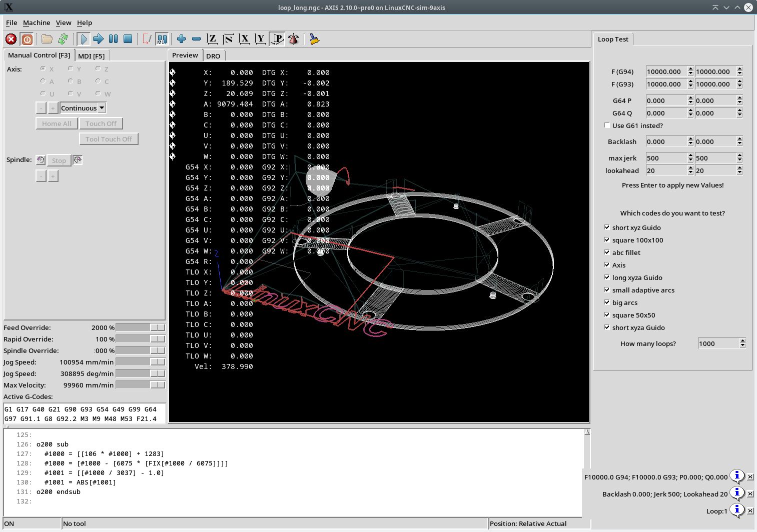Switch to the rotated top view icon
757x532 pixels.
[x=228, y=39]
